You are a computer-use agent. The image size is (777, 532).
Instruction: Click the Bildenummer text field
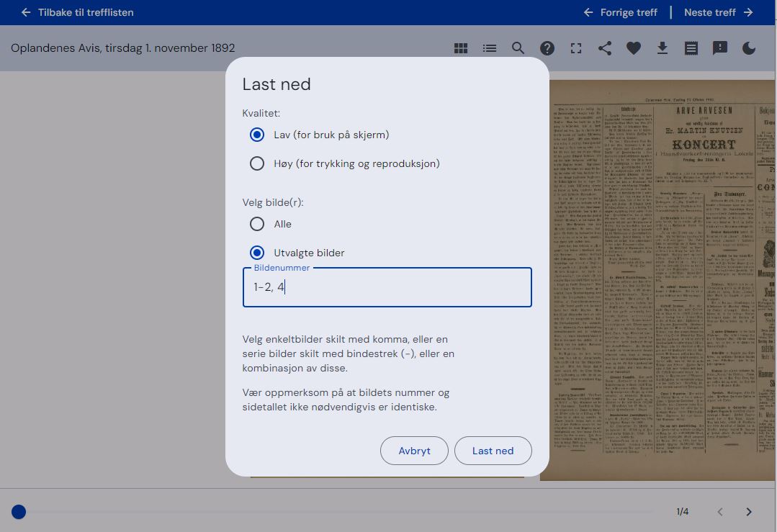pos(387,287)
